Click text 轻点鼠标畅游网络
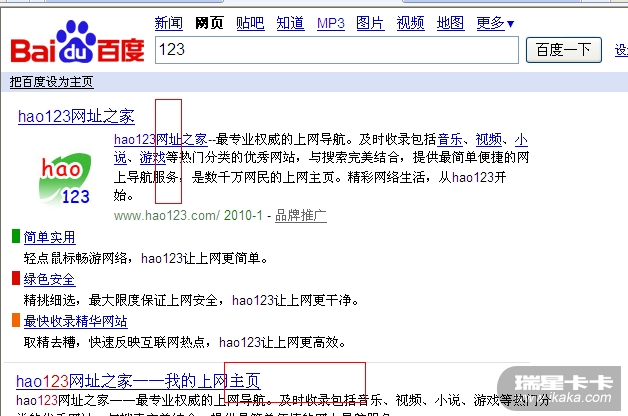 tap(75, 258)
